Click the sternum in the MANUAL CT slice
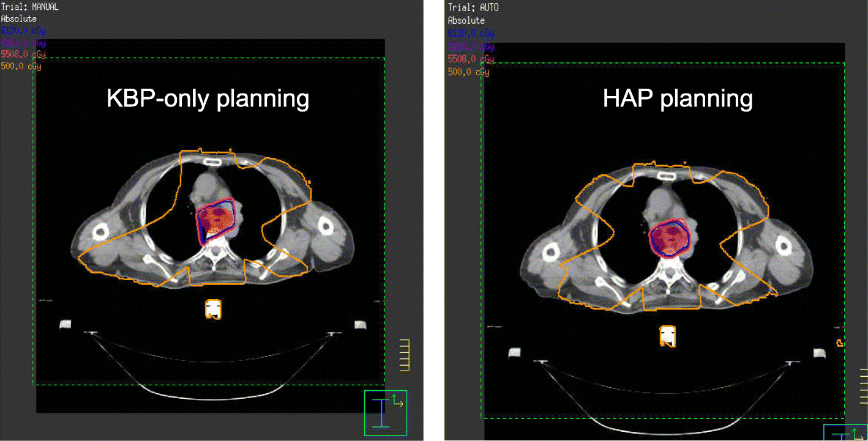This screenshot has height=441, width=868. pos(213,163)
